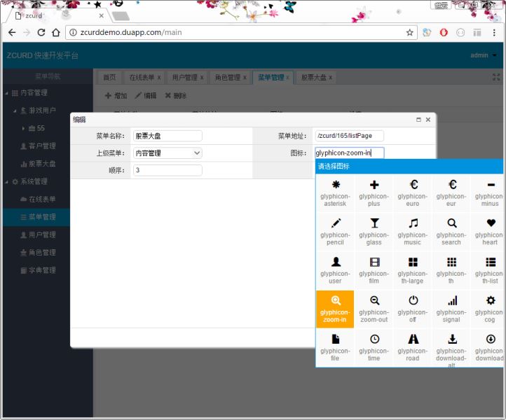Viewport: 506px width, 420px height.
Task: Close the 在线表单 tab
Action: [159, 78]
